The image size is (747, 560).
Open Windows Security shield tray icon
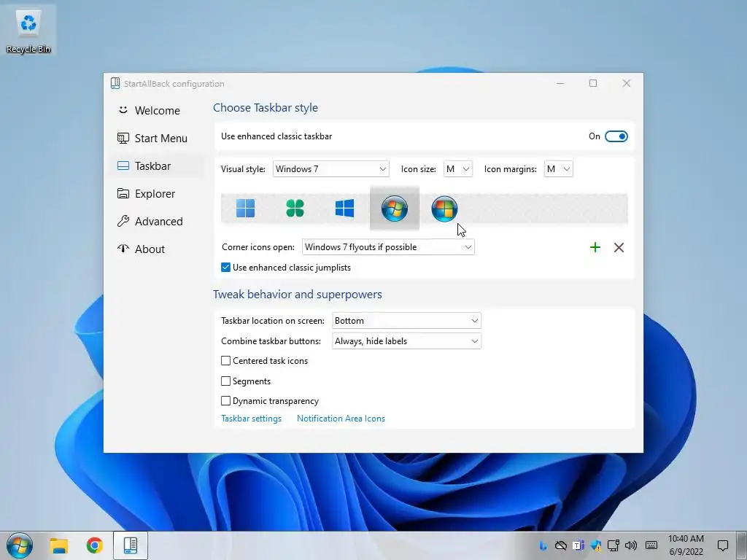tap(596, 545)
